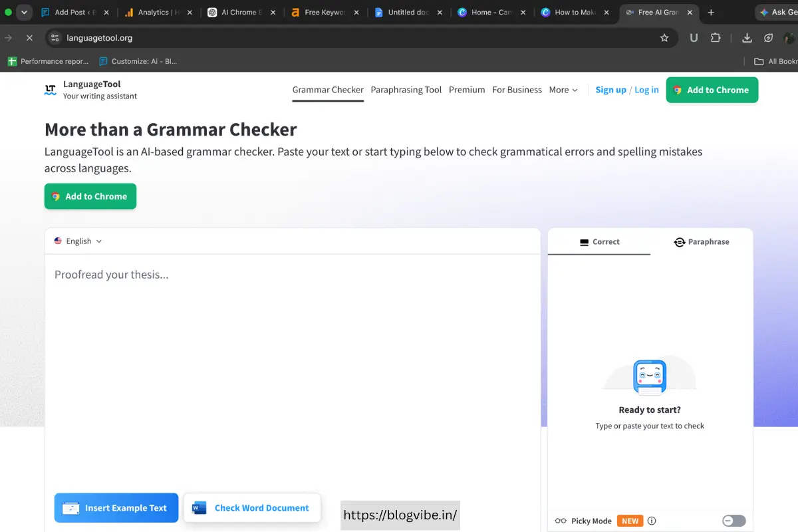Close the Untitled document tab

(440, 12)
